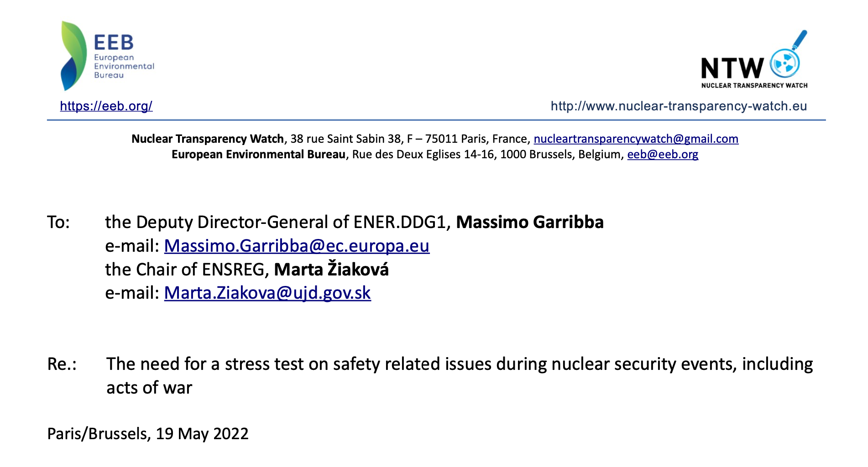Click the NTW bold letters logo
Image resolution: width=868 pixels, height=467 pixels.
coord(732,68)
